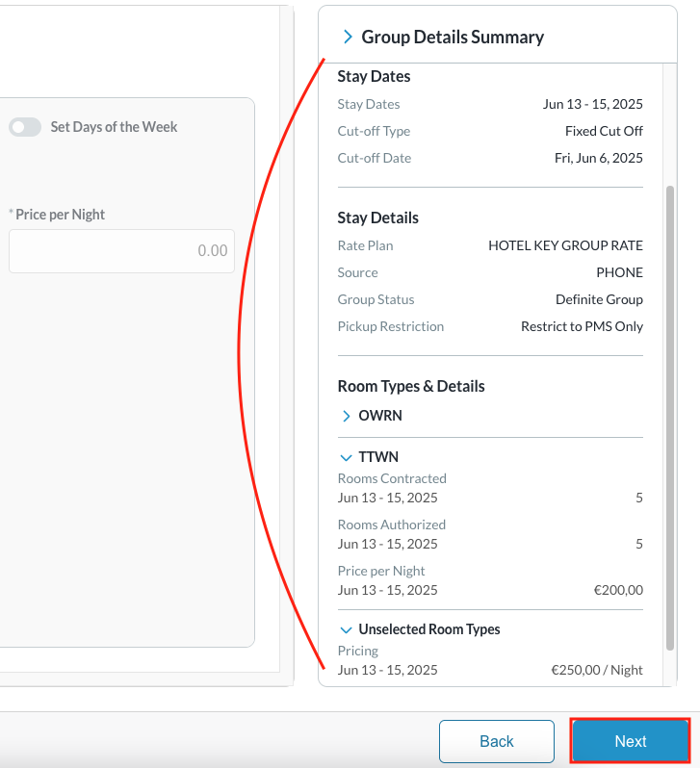
Task: Select the HOTEL KEY GROUP RATE value
Action: (x=565, y=245)
